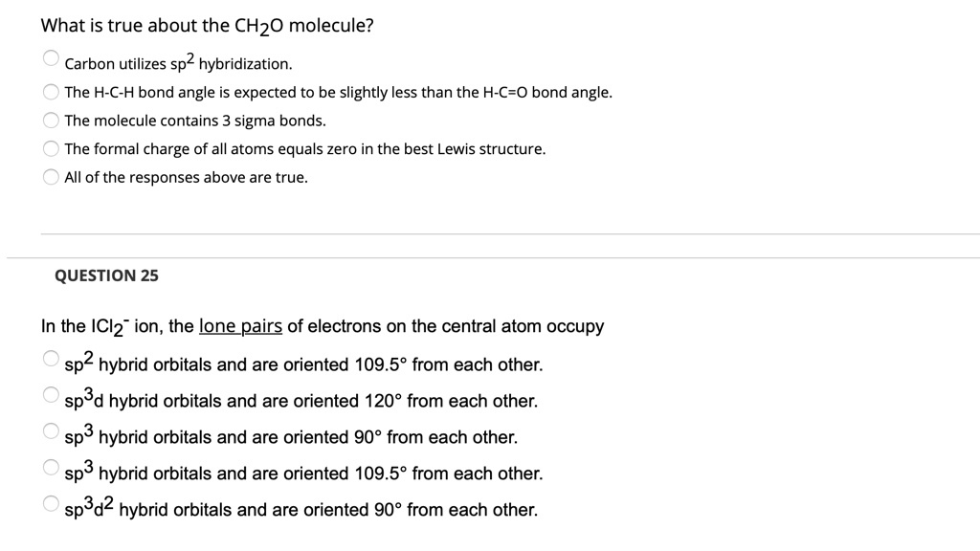Select 'All of the responses above' radio
980x551 pixels.
point(52,177)
